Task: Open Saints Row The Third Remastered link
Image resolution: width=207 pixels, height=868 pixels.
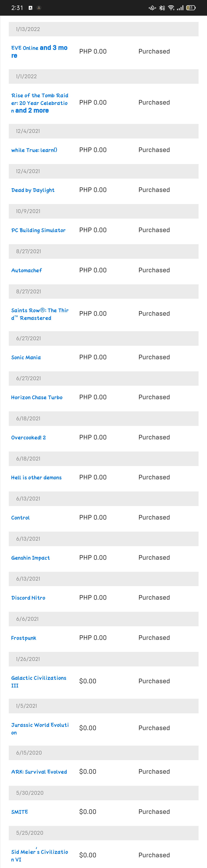Action: pyautogui.click(x=40, y=314)
